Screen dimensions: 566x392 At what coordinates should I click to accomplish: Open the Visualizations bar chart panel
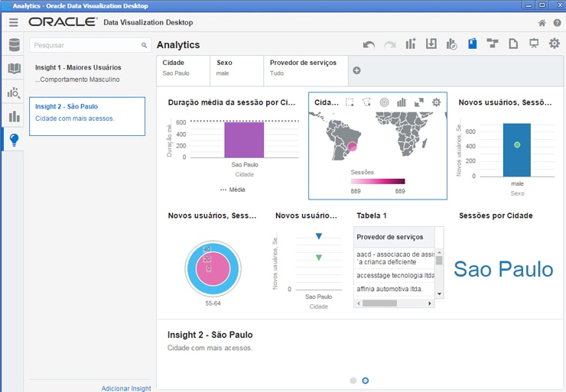point(14,116)
